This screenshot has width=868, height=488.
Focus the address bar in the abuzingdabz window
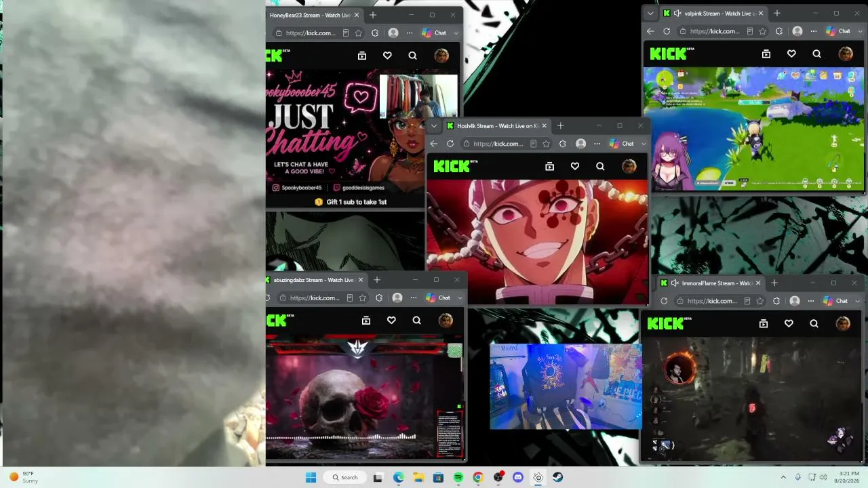click(315, 298)
